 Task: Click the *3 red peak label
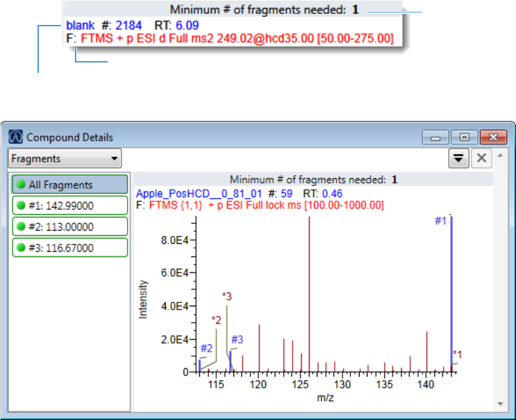[x=227, y=296]
